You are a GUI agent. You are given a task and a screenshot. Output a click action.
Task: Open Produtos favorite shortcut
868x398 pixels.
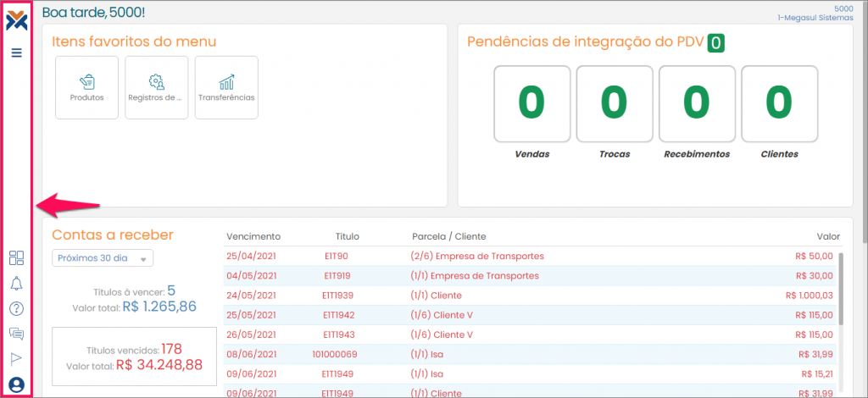pyautogui.click(x=86, y=87)
